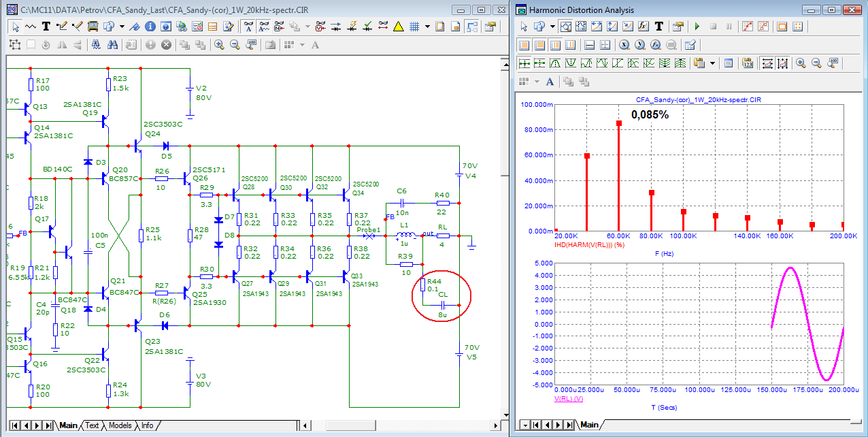Toggle Attribute Text display (glasses with wavy A)
The width and height of the screenshot is (868, 437).
(264, 27)
